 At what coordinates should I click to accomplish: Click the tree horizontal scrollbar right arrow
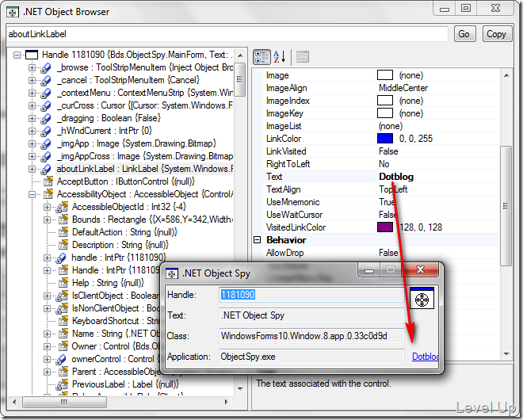coord(227,402)
